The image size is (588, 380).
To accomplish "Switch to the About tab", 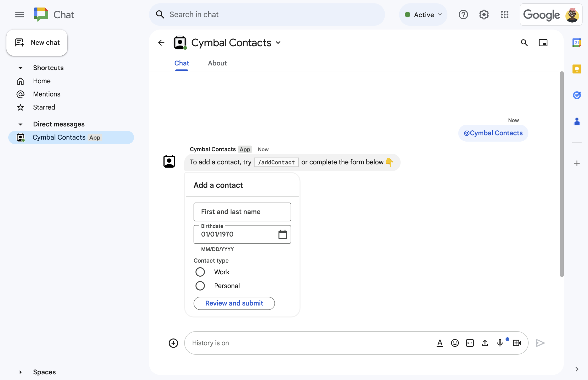I will [x=217, y=63].
